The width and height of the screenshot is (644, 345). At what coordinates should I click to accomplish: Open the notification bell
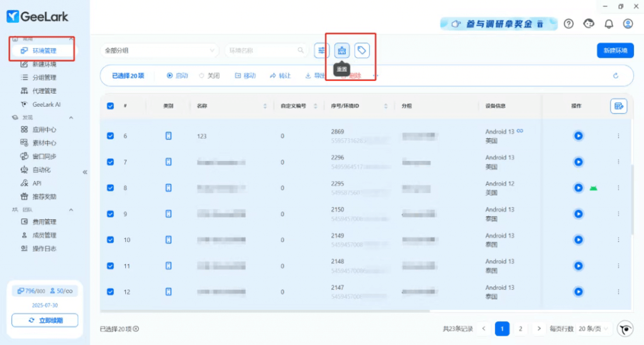click(x=608, y=24)
